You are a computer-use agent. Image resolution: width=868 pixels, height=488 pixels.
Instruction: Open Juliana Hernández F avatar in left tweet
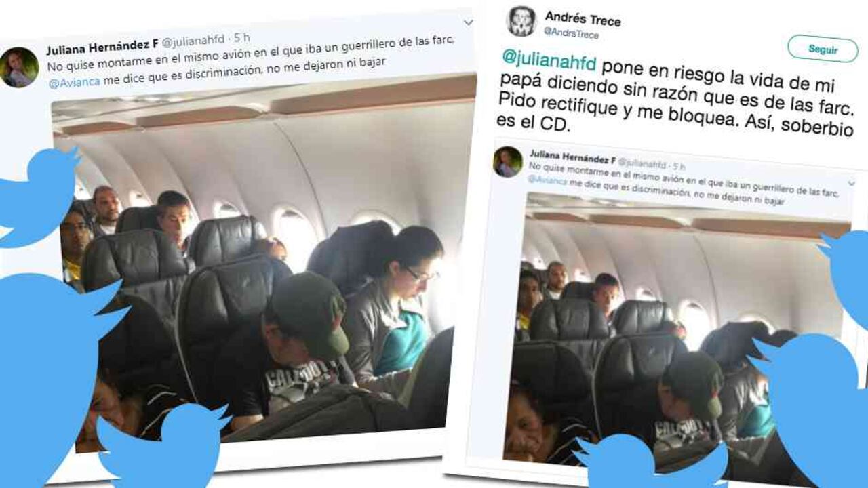click(19, 67)
